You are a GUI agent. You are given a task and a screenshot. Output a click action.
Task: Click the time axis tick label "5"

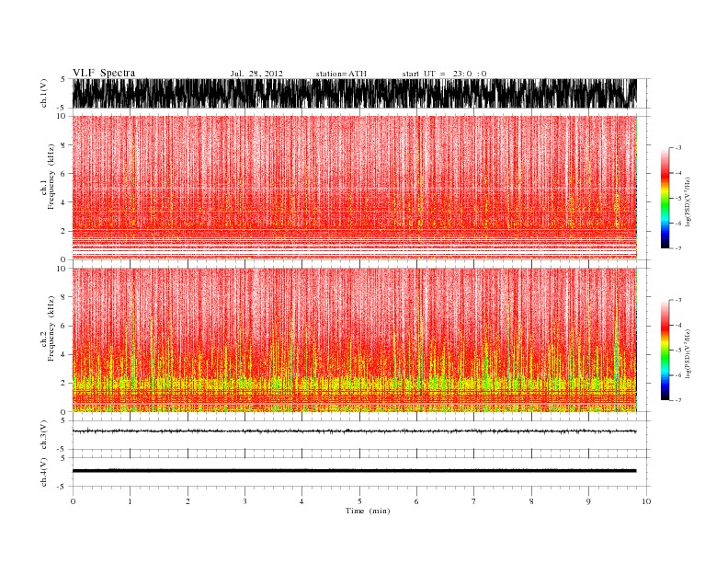pyautogui.click(x=359, y=501)
